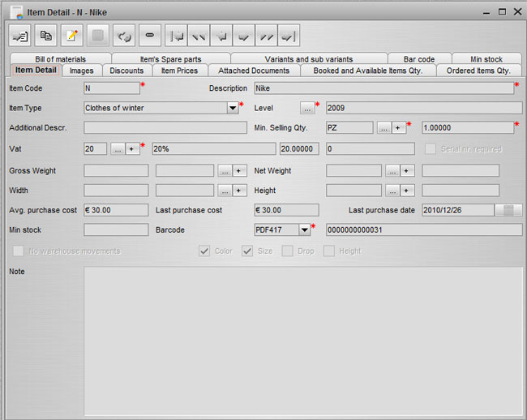Click the copy record toolbar icon
The image size is (527, 420).
point(46,36)
